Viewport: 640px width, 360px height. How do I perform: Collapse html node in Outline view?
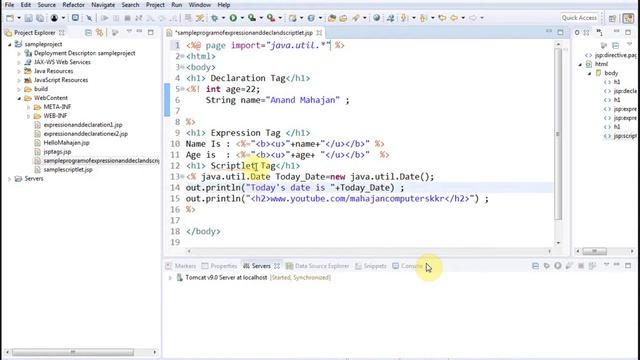[x=580, y=64]
